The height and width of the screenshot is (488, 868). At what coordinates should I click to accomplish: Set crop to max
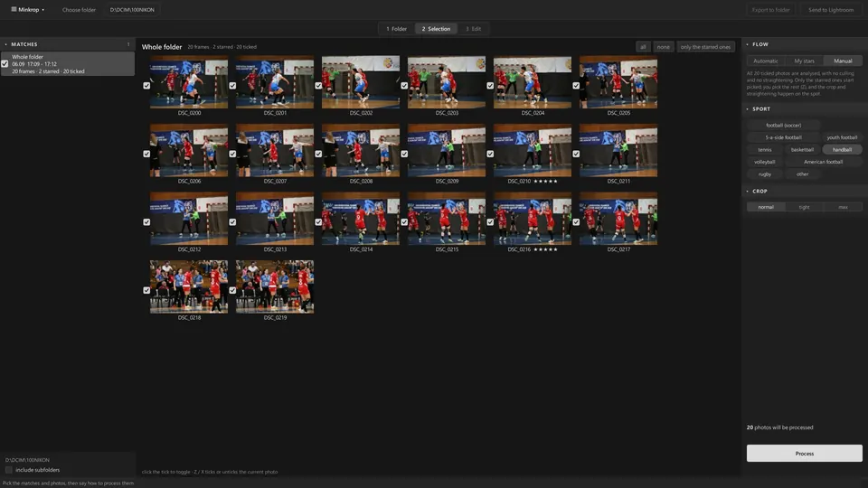(843, 207)
